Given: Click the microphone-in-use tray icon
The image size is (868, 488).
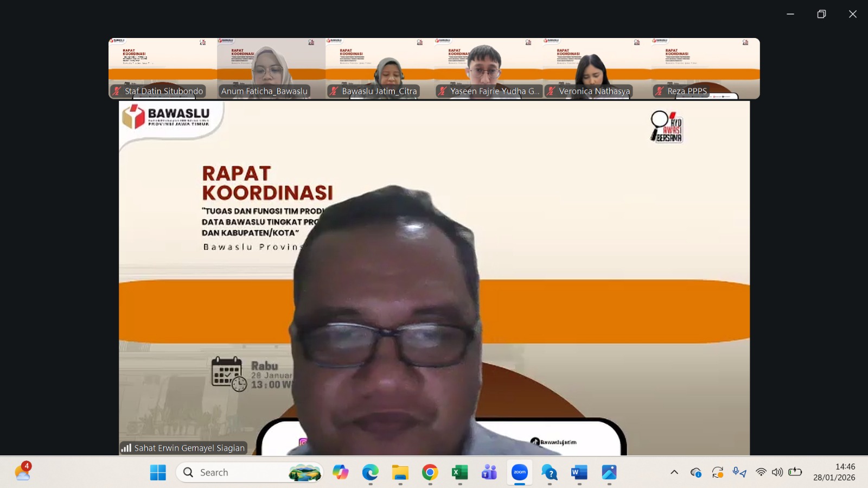Looking at the screenshot, I should click(739, 472).
